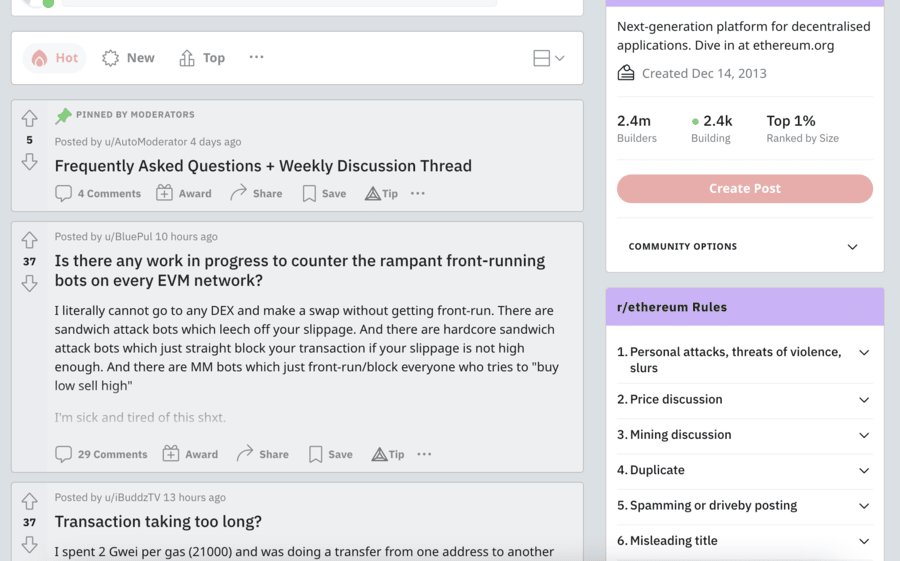Change post view layout dropdown

click(x=549, y=58)
